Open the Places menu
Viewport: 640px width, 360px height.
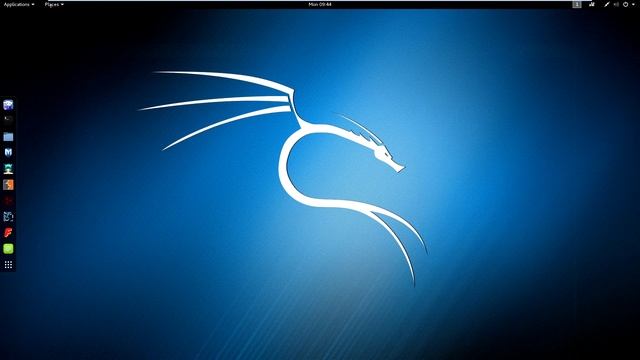(54, 4)
